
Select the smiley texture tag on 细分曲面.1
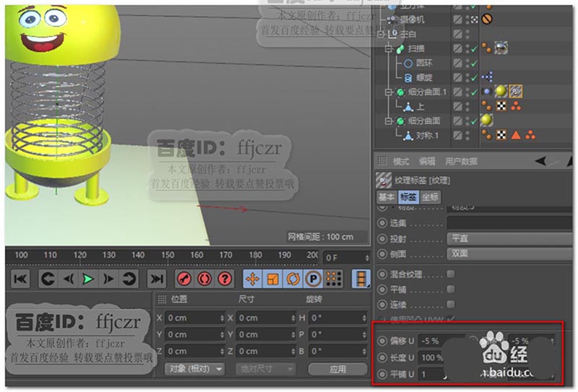[515, 91]
